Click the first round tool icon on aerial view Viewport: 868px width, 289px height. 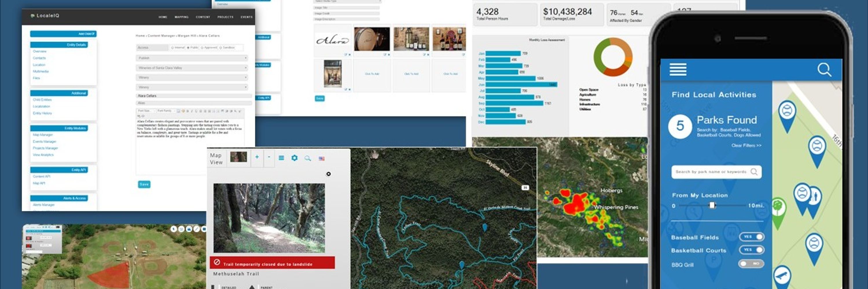pos(174,229)
